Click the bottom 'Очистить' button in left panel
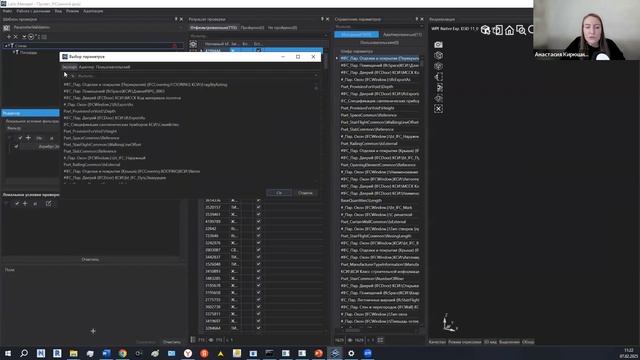Image resolution: width=640 pixels, height=360 pixels. tap(172, 342)
